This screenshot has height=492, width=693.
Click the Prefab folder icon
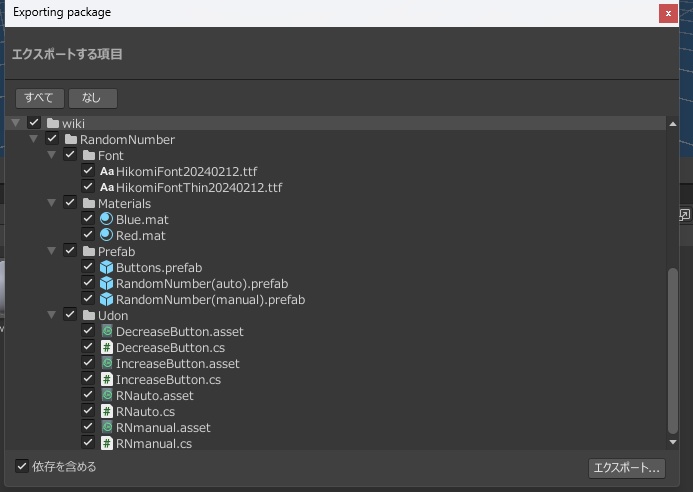tap(89, 251)
